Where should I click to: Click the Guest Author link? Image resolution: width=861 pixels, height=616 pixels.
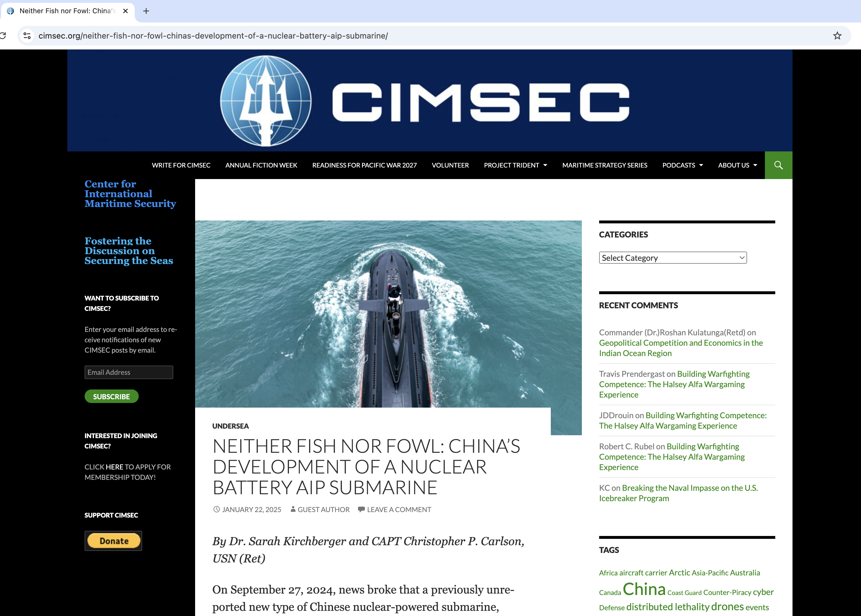pos(323,509)
